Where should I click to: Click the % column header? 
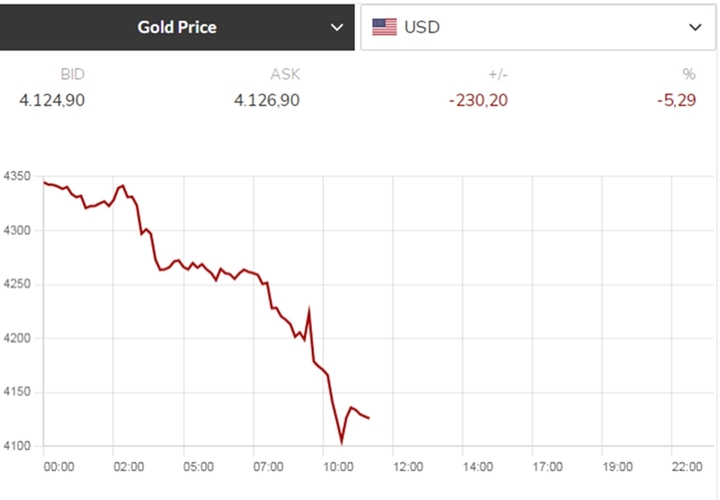click(x=688, y=75)
